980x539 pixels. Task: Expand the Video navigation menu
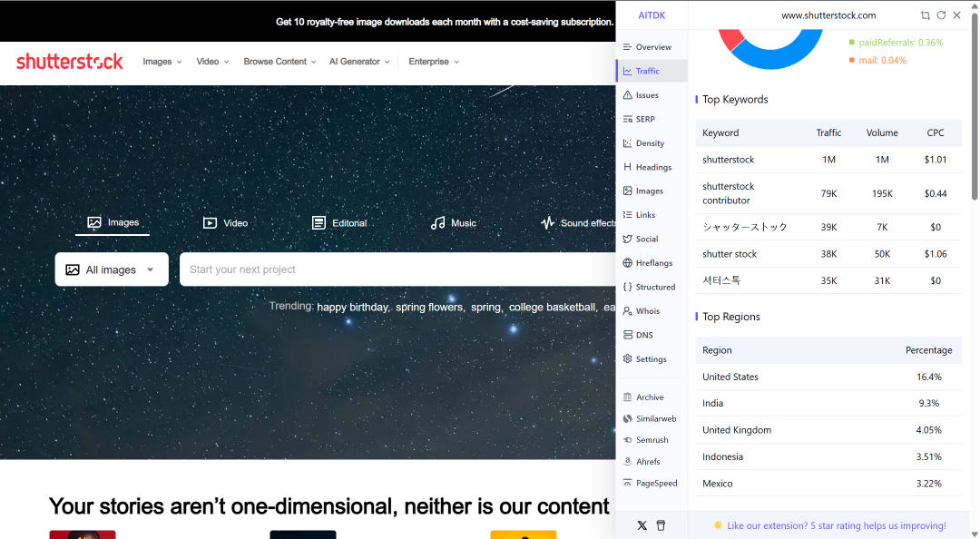212,62
